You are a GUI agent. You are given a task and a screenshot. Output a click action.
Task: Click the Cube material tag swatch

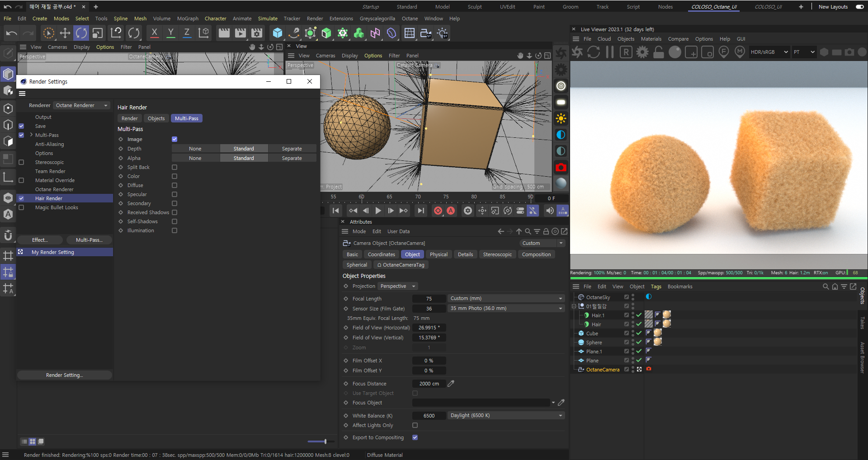[658, 333]
